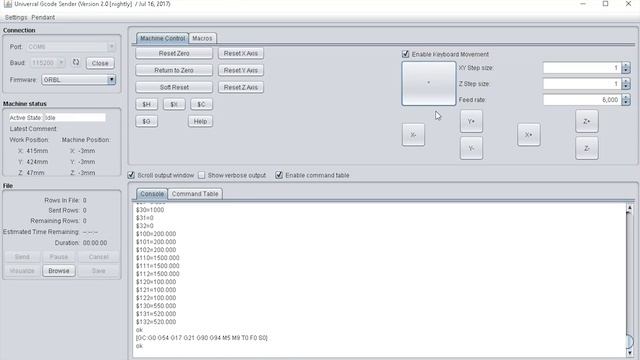Increase Z Step size with up arrow
640x360 pixels.
point(626,81)
